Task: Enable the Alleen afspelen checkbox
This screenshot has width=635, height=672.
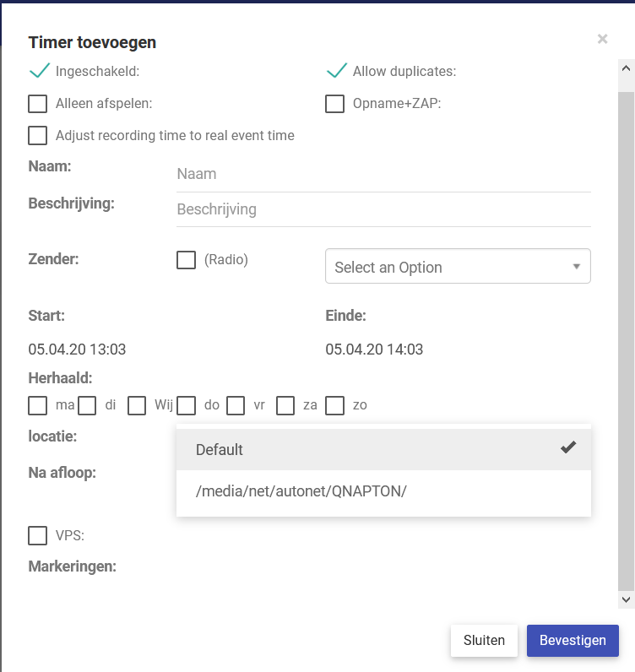Action: tap(38, 104)
